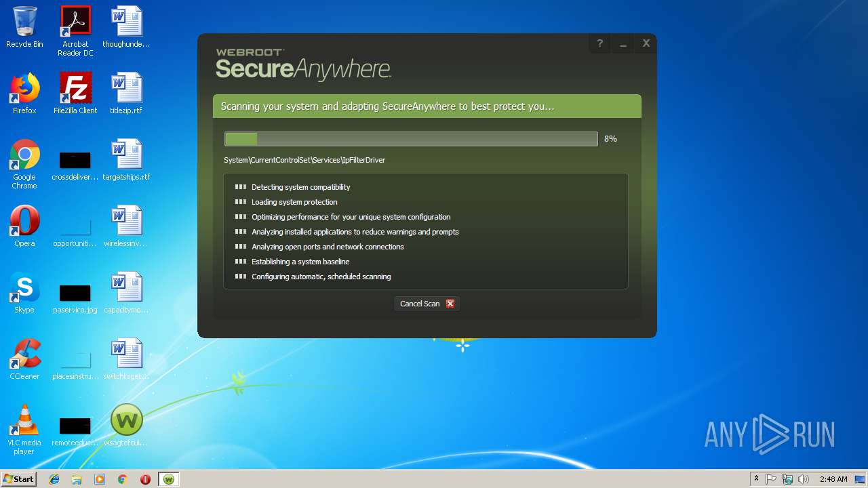Screen dimensions: 868x488
Task: Launch CCleaner desktop shortcut
Action: pyautogui.click(x=24, y=359)
